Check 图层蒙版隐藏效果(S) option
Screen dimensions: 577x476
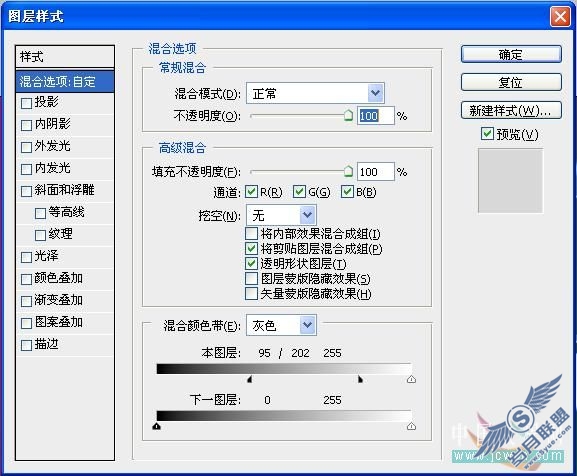[x=251, y=278]
